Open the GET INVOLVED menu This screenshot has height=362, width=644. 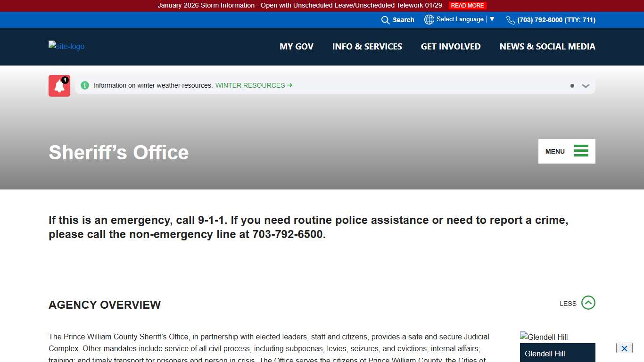pos(450,46)
